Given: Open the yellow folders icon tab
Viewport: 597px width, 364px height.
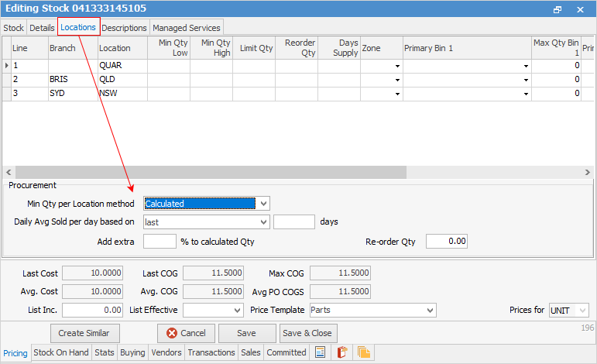Looking at the screenshot, I should (x=363, y=352).
